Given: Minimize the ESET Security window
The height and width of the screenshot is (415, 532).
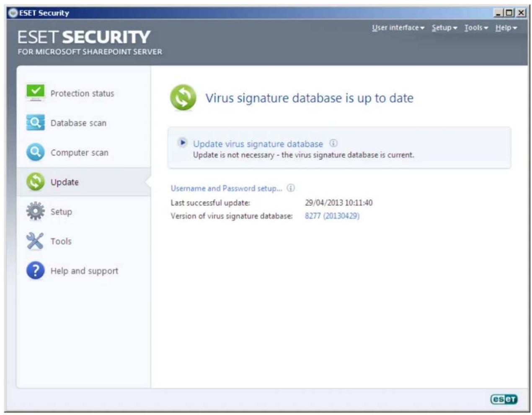Looking at the screenshot, I should point(498,13).
